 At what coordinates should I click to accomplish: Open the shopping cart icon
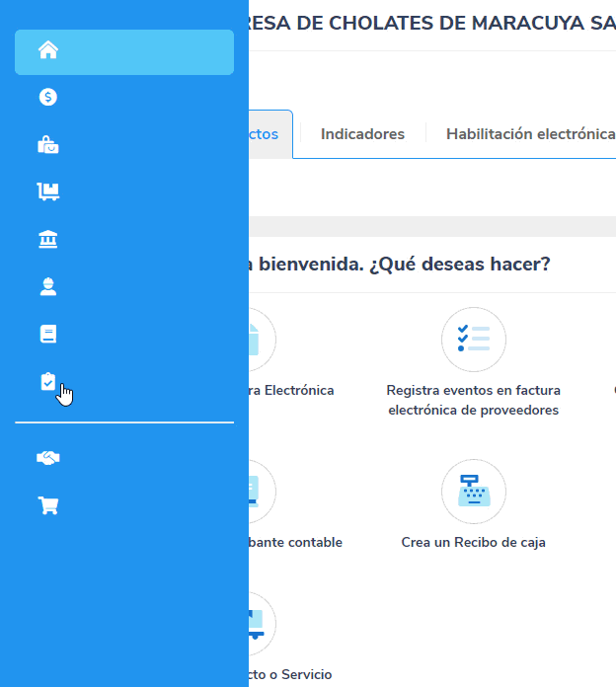click(x=48, y=505)
